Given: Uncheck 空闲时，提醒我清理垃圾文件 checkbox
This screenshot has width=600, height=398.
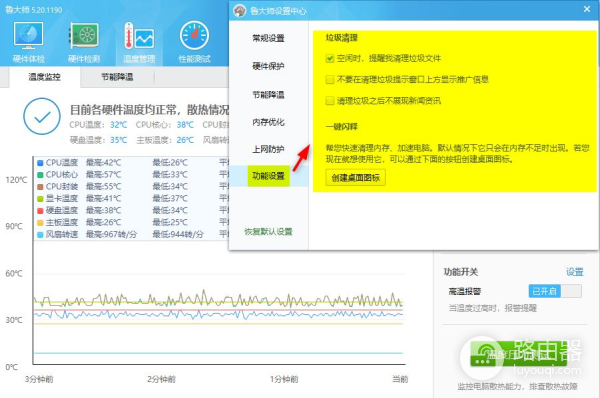Looking at the screenshot, I should pyautogui.click(x=330, y=59).
